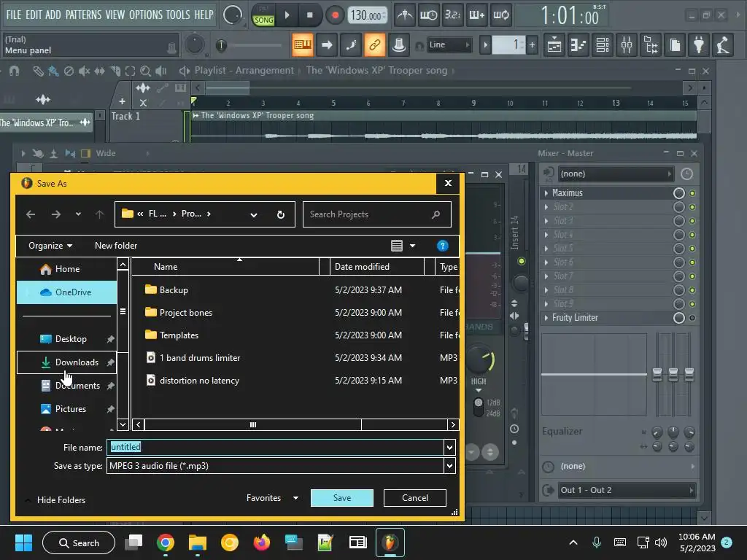This screenshot has height=560, width=747.
Task: Click the plug icon in toolbar
Action: (699, 45)
